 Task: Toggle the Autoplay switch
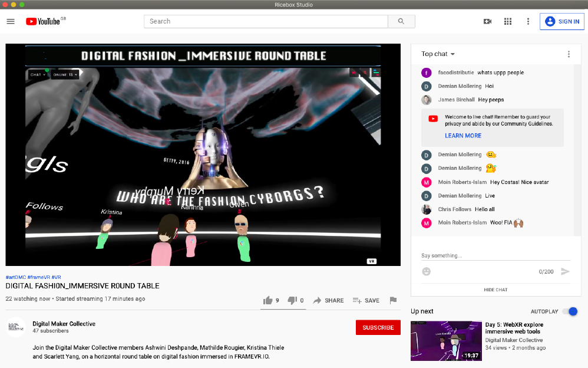[x=570, y=311]
